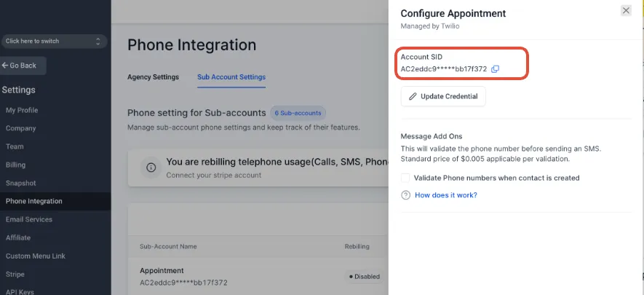Select Stripe in the settings sidebar
The width and height of the screenshot is (644, 295).
point(15,275)
